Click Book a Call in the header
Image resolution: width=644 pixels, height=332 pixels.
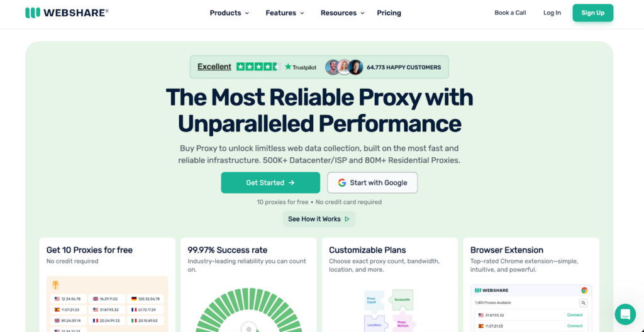pos(510,13)
